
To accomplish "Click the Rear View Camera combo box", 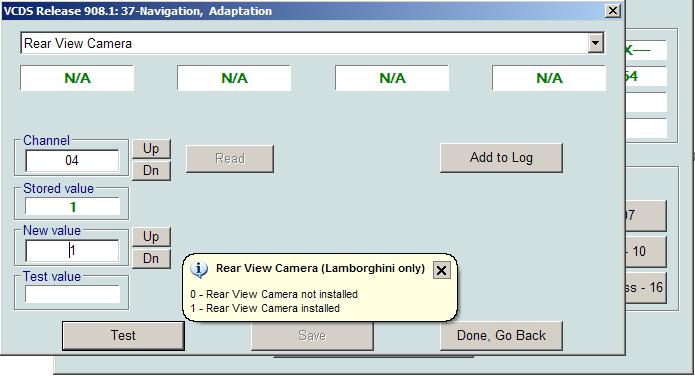I will (x=312, y=43).
